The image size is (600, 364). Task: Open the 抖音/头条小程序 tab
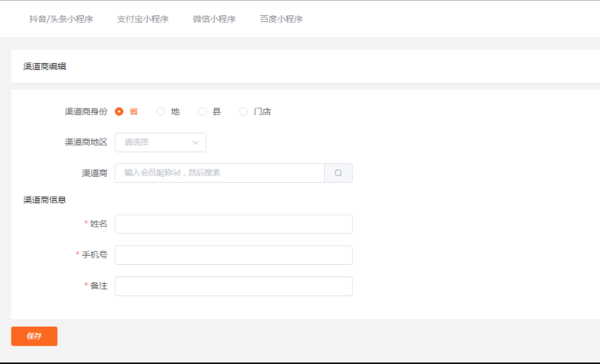61,19
